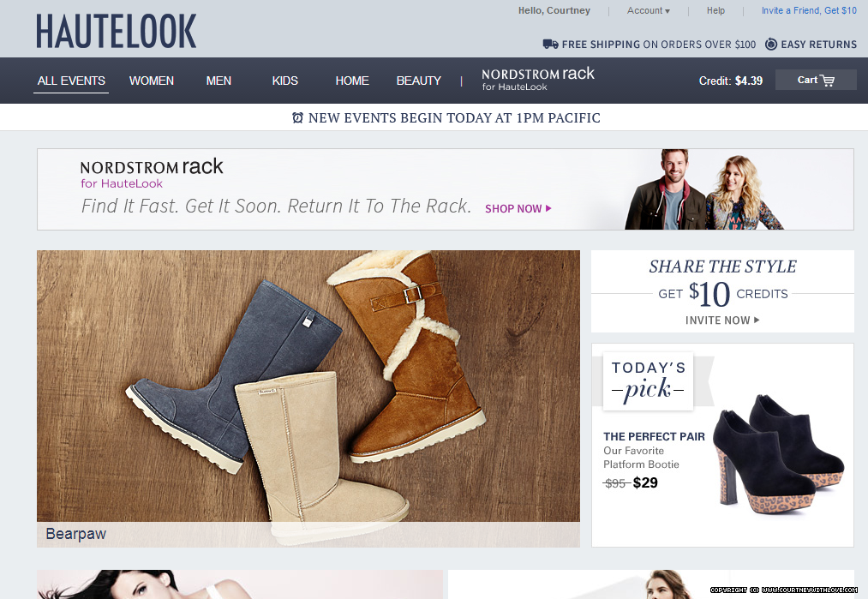Image resolution: width=868 pixels, height=599 pixels.
Task: Click Invite a Friend, Get $10 link
Action: tap(809, 10)
